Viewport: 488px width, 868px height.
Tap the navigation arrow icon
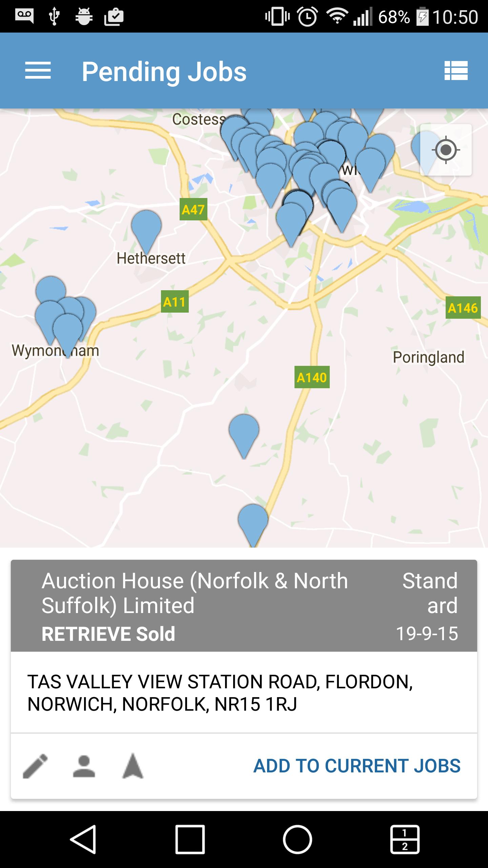133,766
